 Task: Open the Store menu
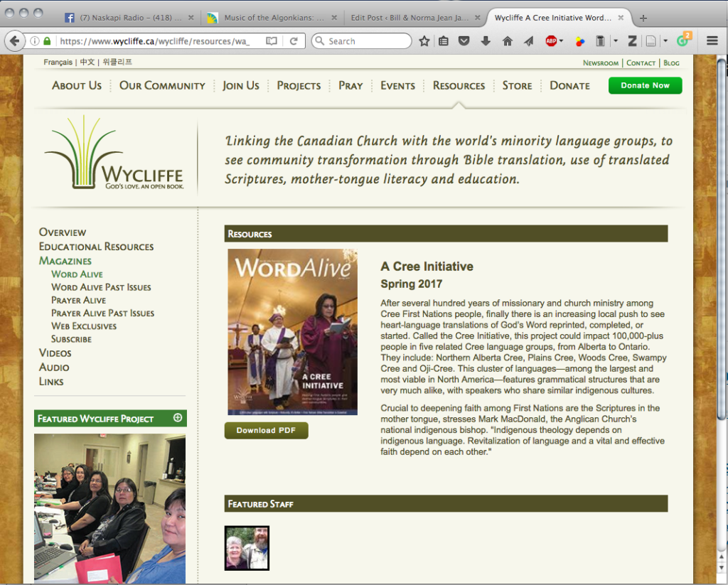pos(518,85)
